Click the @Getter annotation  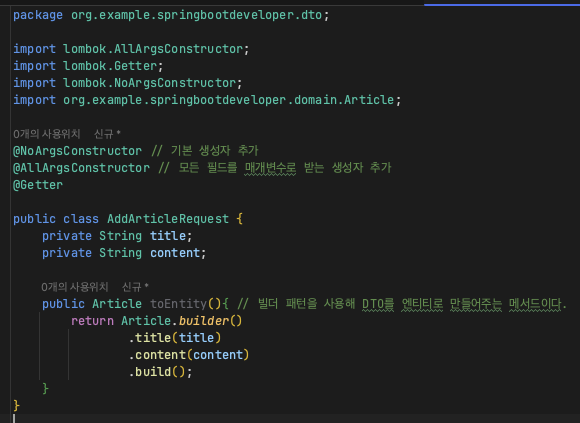[x=38, y=185]
